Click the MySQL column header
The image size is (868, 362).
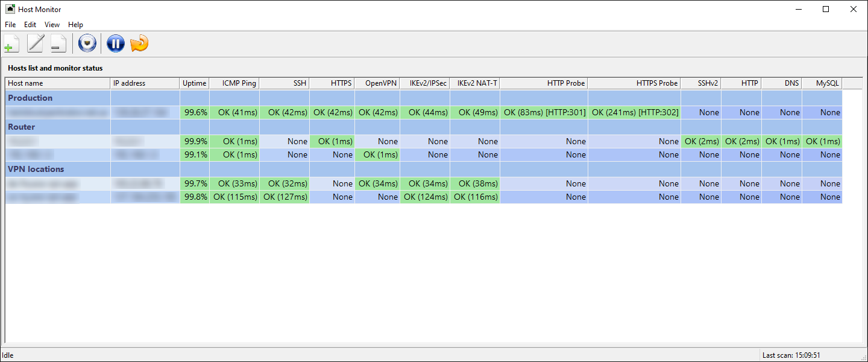coord(822,83)
